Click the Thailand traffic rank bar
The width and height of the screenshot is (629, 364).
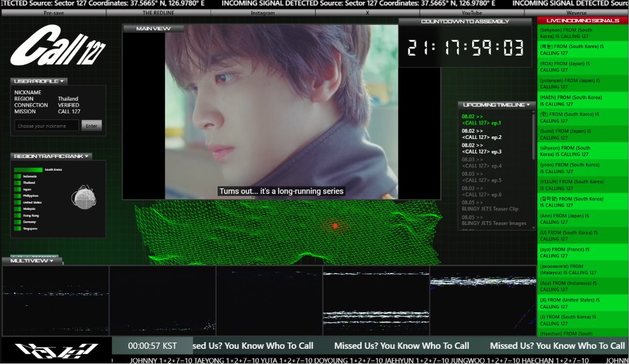tap(17, 183)
